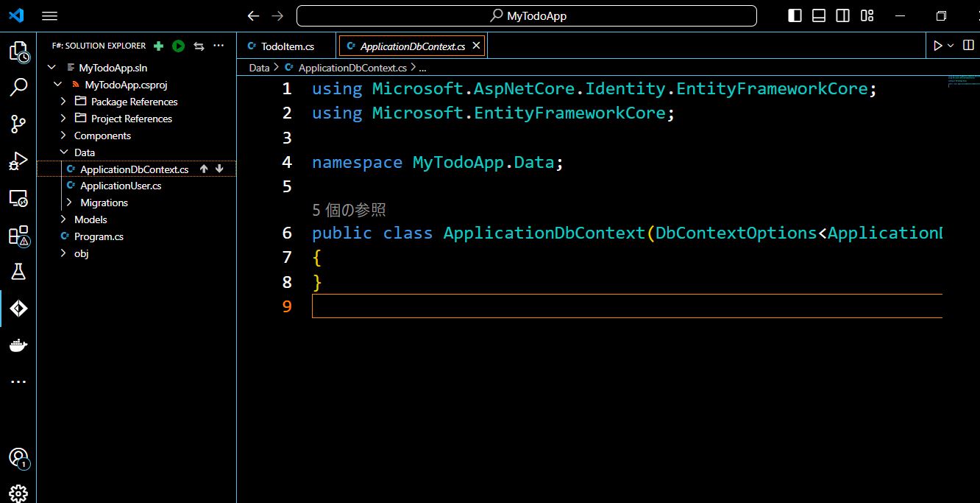The image size is (980, 503).
Task: Open the hamburger menu
Action: [49, 15]
